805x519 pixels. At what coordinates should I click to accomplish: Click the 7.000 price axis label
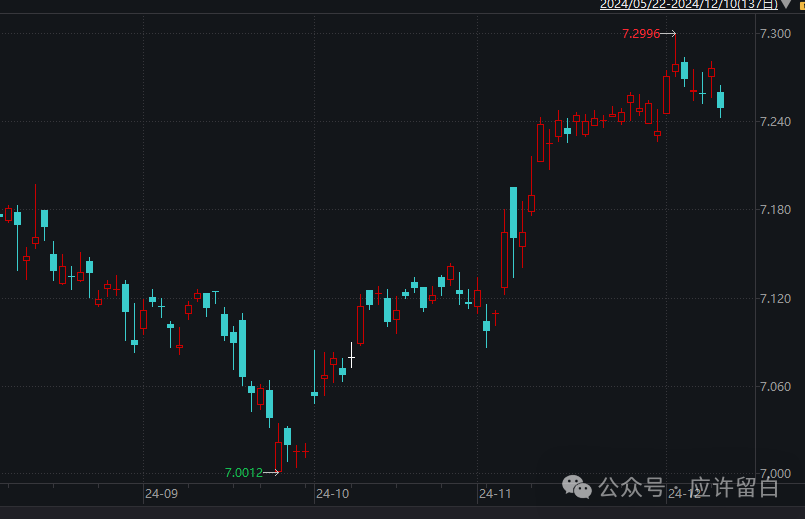click(776, 475)
